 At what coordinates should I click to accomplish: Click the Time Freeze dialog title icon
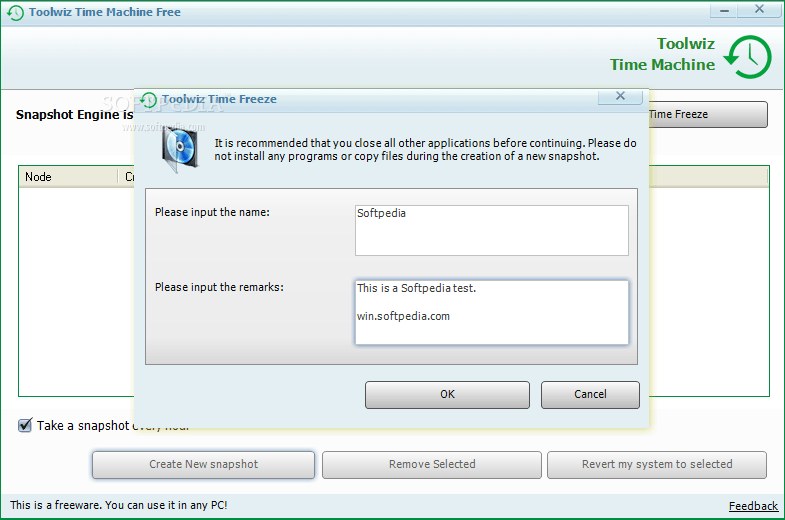coord(148,100)
